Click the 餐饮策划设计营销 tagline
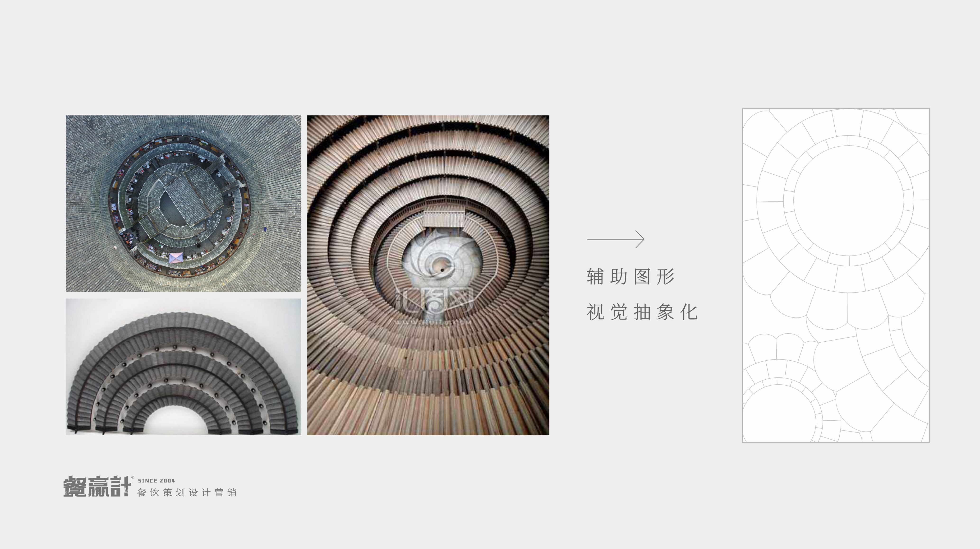 (x=187, y=492)
